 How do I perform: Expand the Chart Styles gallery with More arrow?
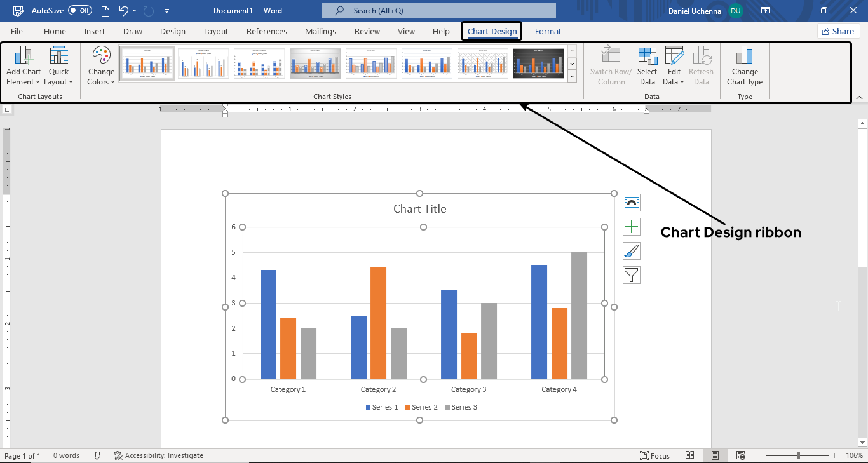click(571, 76)
